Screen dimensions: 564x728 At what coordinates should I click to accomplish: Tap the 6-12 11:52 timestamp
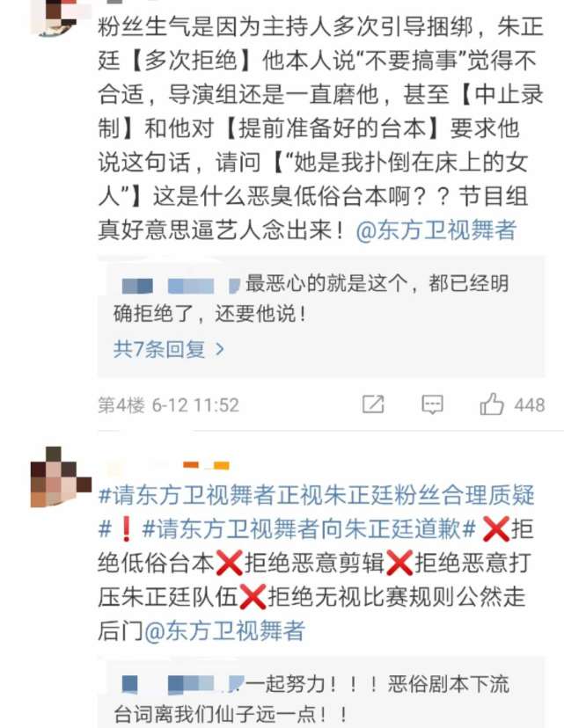click(195, 405)
